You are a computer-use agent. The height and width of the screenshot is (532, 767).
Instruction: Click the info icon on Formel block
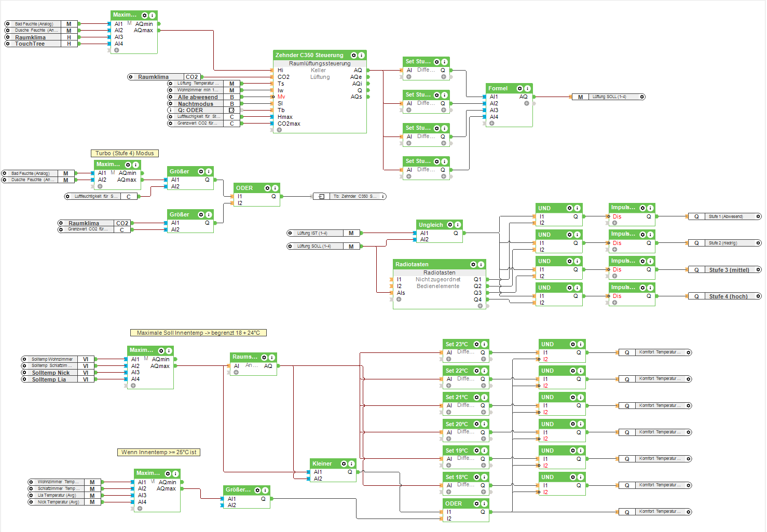[x=527, y=88]
